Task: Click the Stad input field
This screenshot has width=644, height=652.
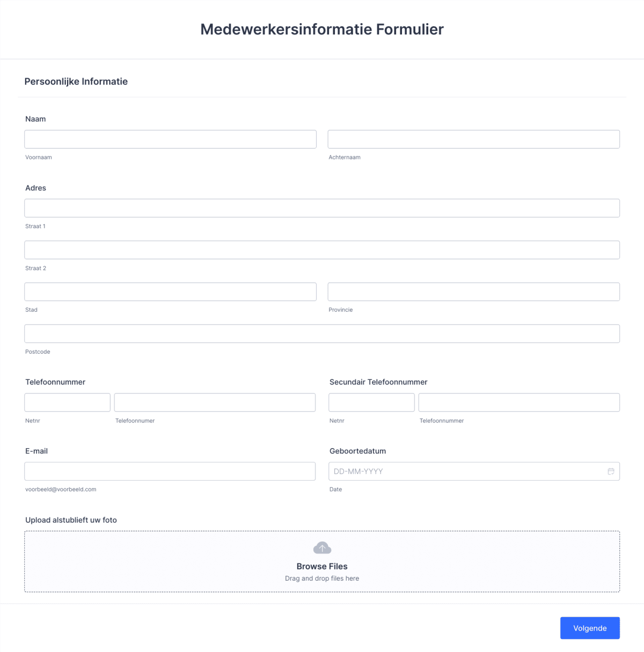Action: (x=170, y=291)
